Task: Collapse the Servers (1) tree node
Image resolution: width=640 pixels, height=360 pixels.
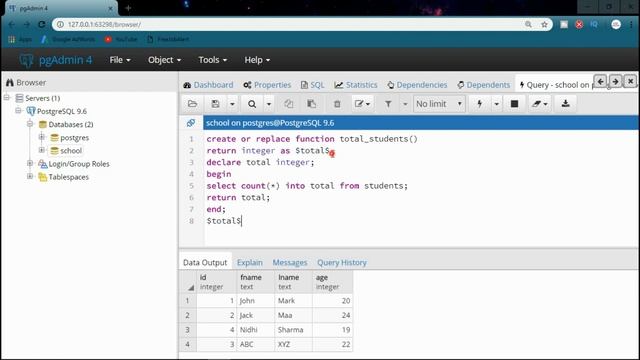Action: point(7,98)
